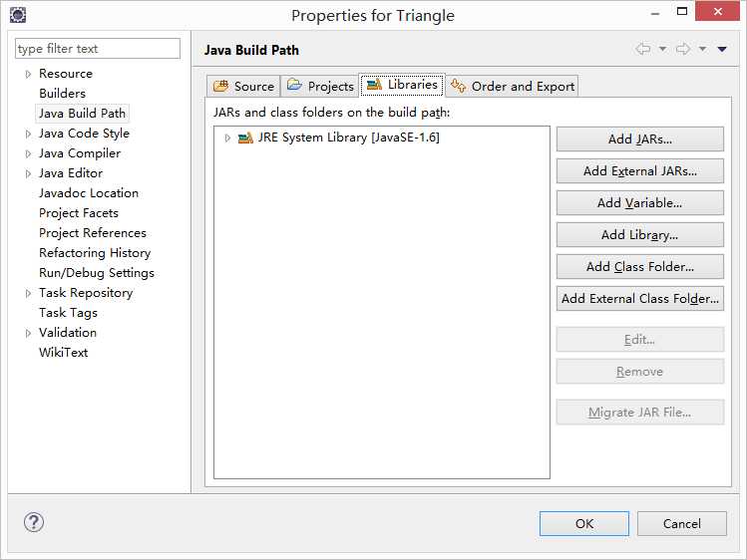
Task: Expand the JRE System Library node
Action: (x=227, y=138)
